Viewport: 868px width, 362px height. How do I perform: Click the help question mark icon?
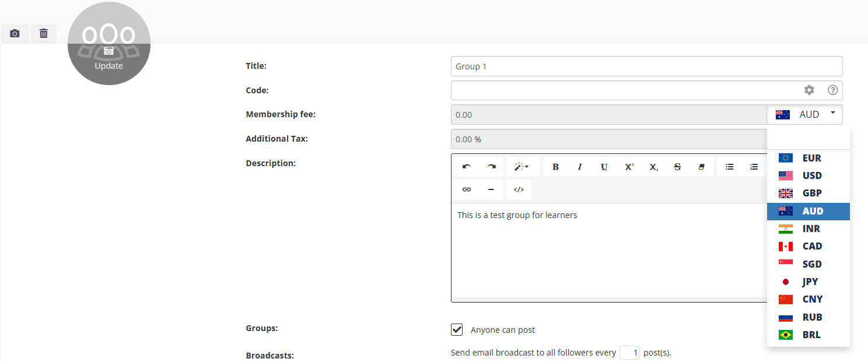[833, 90]
